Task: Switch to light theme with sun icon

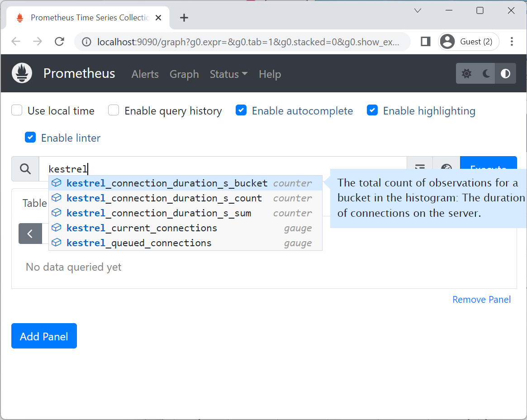Action: click(x=466, y=73)
